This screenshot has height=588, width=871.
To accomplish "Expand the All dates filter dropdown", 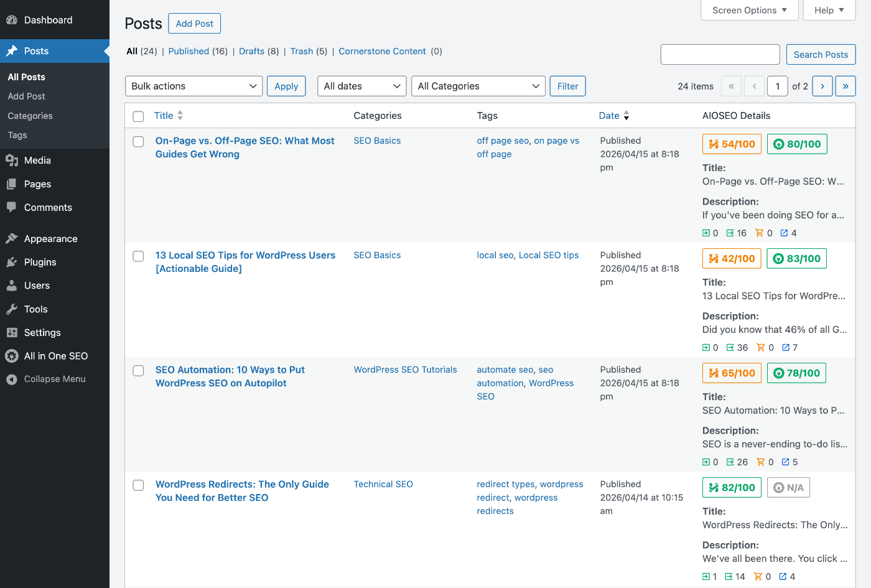I will pyautogui.click(x=361, y=86).
